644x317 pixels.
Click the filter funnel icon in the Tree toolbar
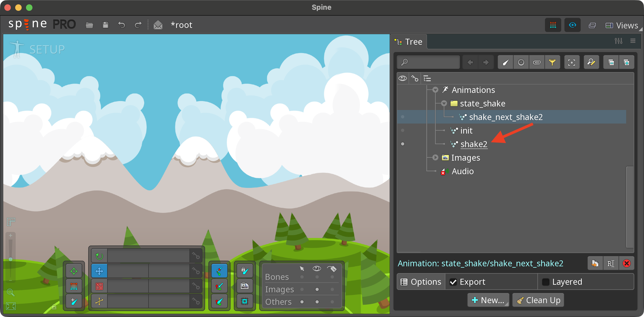pos(553,62)
